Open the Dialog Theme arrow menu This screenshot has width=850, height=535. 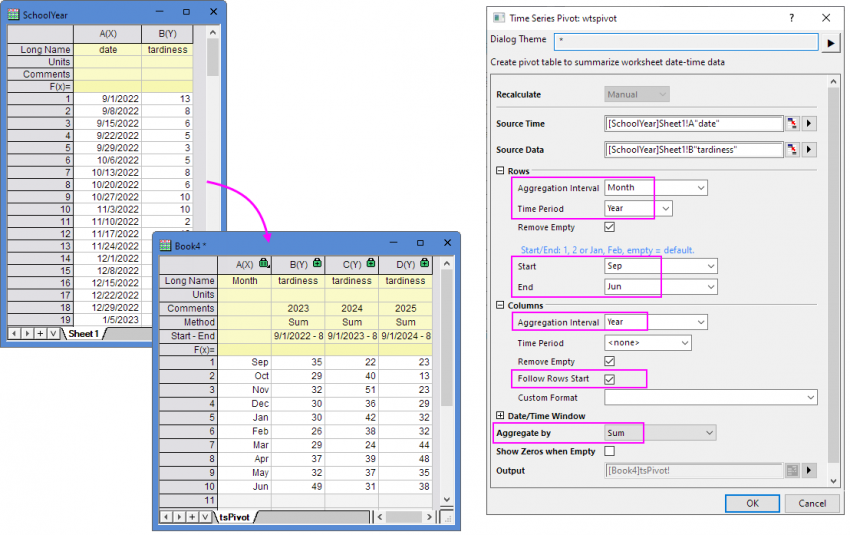[x=829, y=43]
